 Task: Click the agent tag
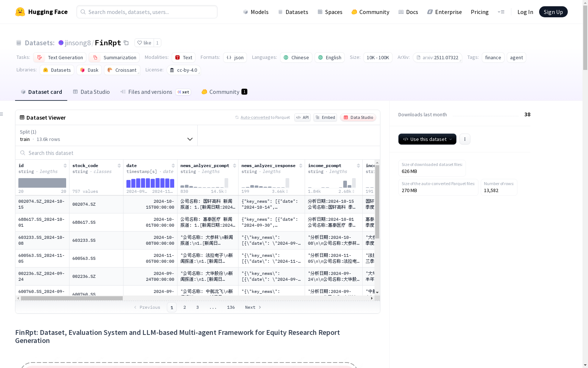(x=516, y=57)
